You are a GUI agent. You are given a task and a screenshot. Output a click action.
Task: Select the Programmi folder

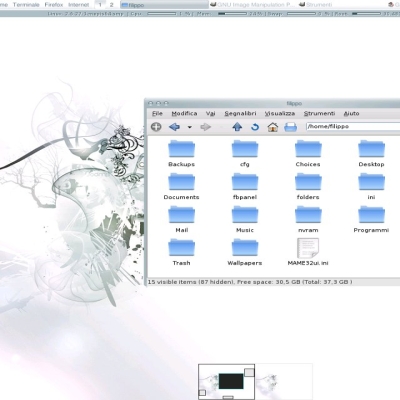[x=371, y=220]
